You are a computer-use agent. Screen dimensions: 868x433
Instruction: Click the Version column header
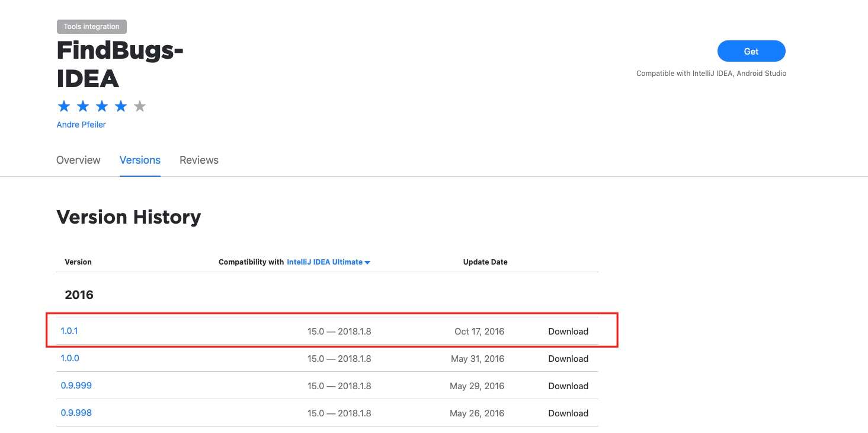pyautogui.click(x=78, y=262)
